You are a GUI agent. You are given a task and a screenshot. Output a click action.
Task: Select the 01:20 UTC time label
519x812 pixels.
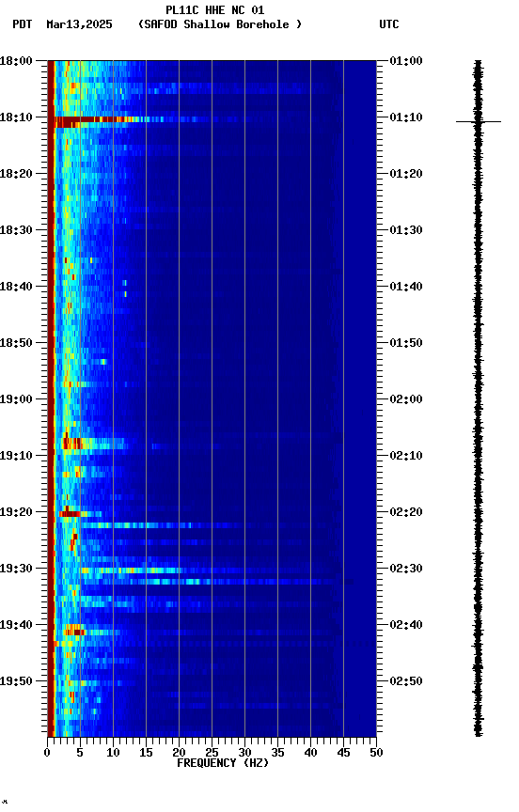point(406,174)
